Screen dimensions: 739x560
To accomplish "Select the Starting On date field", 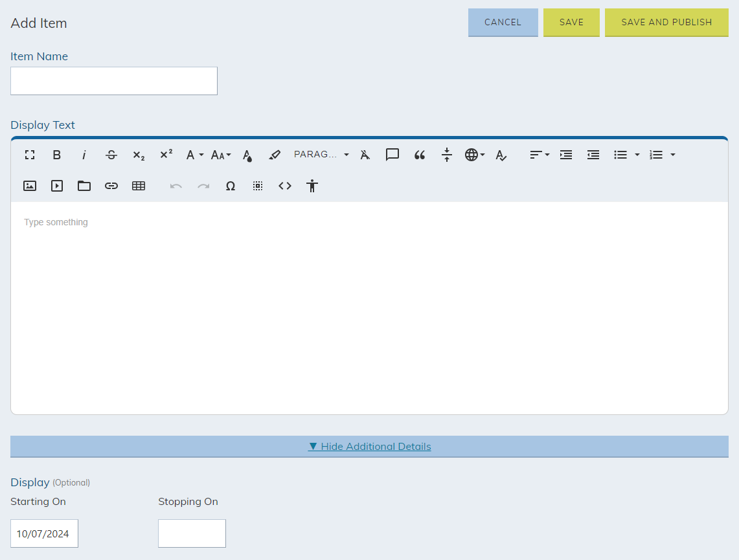I will [44, 533].
